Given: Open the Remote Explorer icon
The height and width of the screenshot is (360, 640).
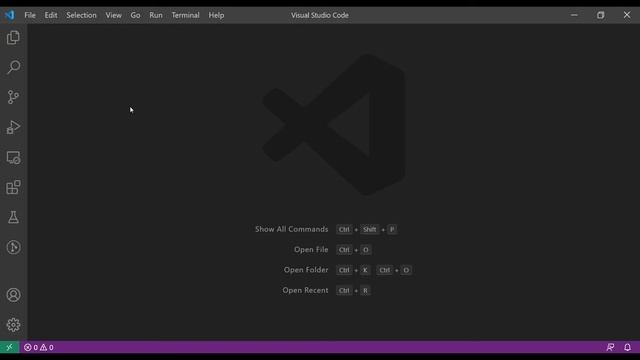Looking at the screenshot, I should (13, 158).
